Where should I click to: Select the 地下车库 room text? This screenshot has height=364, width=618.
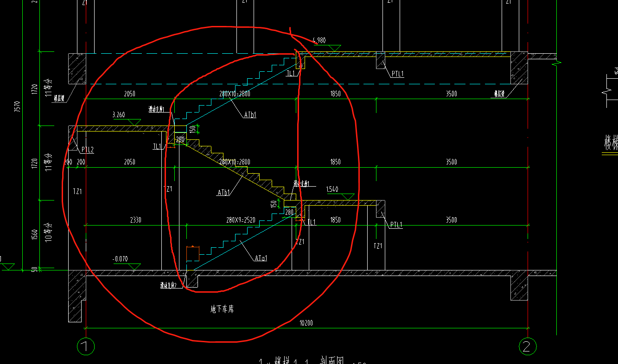tap(222, 309)
